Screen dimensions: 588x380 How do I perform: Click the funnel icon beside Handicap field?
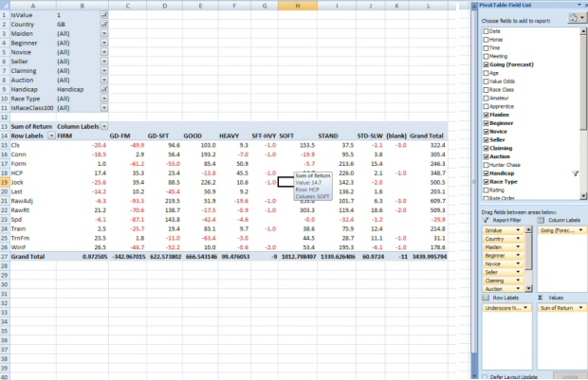pos(576,174)
